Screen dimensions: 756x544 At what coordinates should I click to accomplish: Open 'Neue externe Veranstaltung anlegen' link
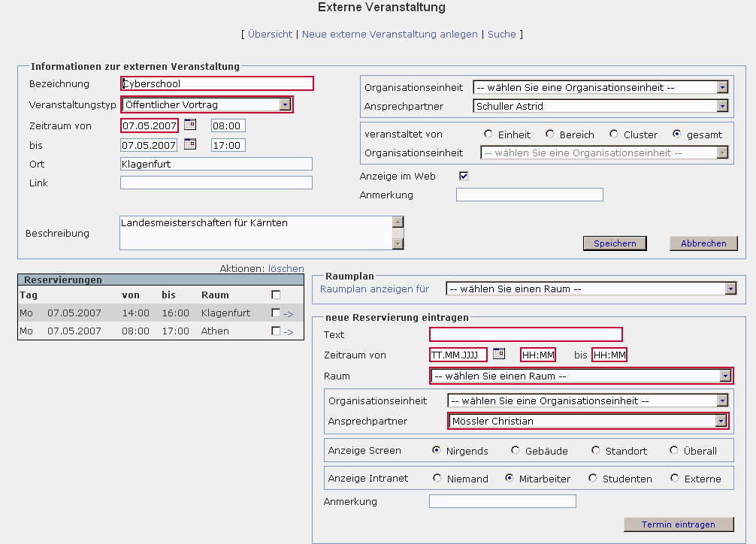point(389,35)
